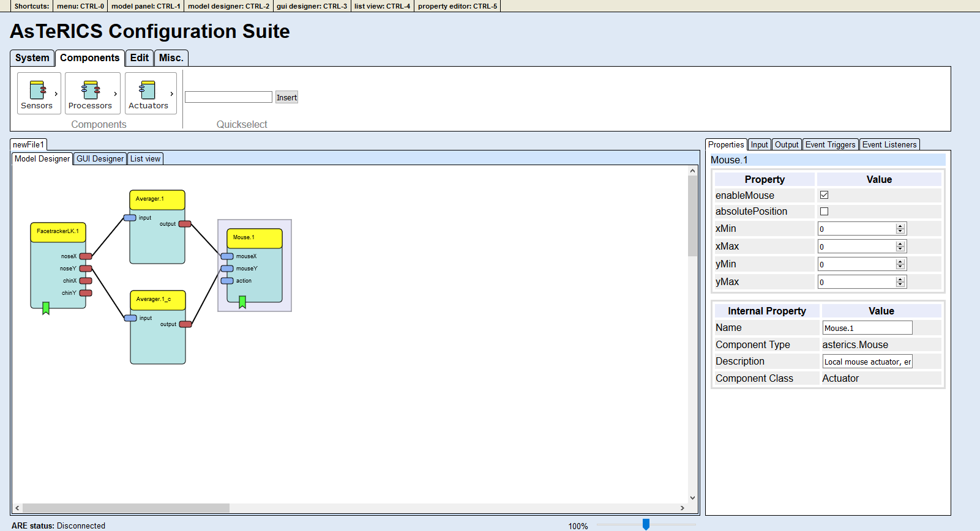Increment the yMin value
The image size is (980, 531).
coord(900,262)
